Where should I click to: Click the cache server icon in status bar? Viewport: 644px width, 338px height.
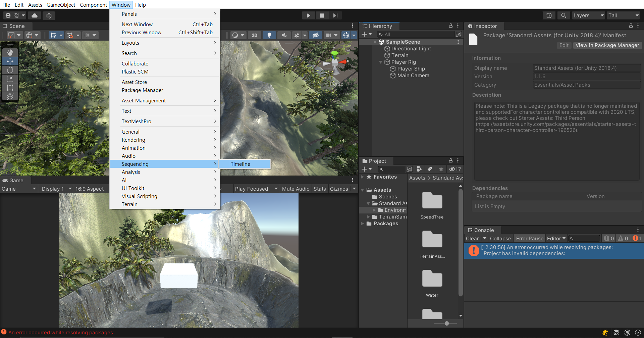tap(616, 333)
